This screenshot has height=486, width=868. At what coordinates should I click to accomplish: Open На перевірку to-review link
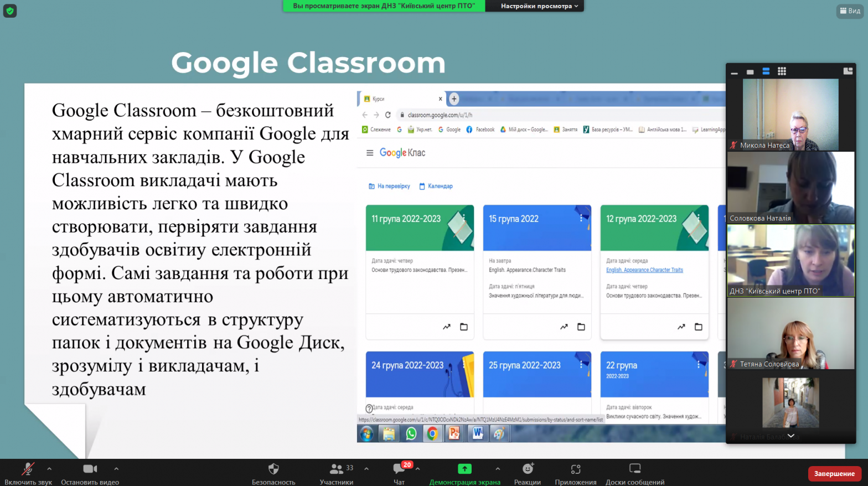pyautogui.click(x=389, y=187)
